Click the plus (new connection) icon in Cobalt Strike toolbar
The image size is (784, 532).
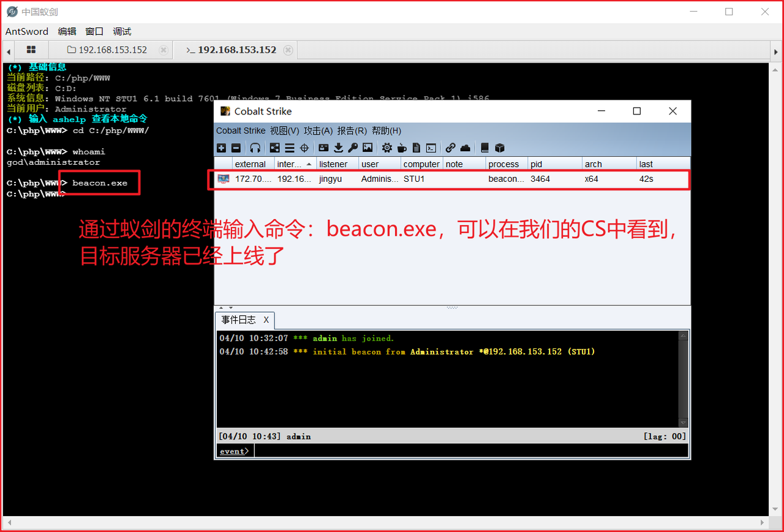coord(221,148)
